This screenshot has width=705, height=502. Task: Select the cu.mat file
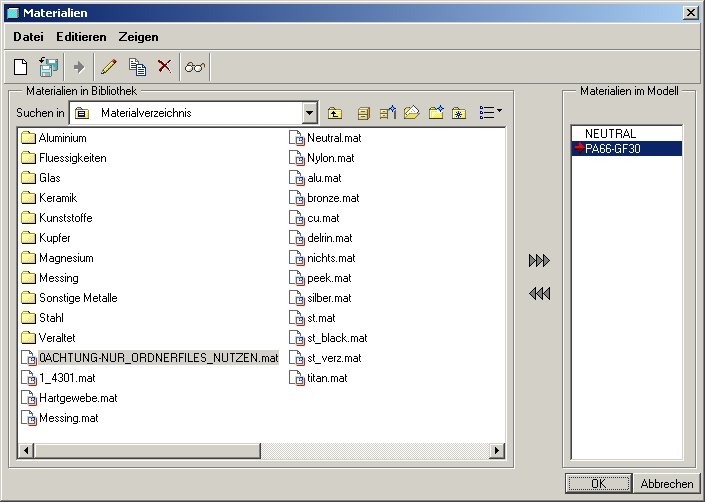point(314,218)
